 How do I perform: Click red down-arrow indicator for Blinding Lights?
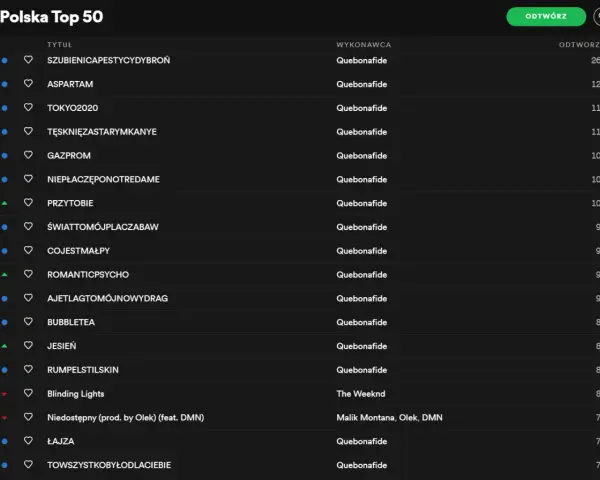pyautogui.click(x=5, y=394)
